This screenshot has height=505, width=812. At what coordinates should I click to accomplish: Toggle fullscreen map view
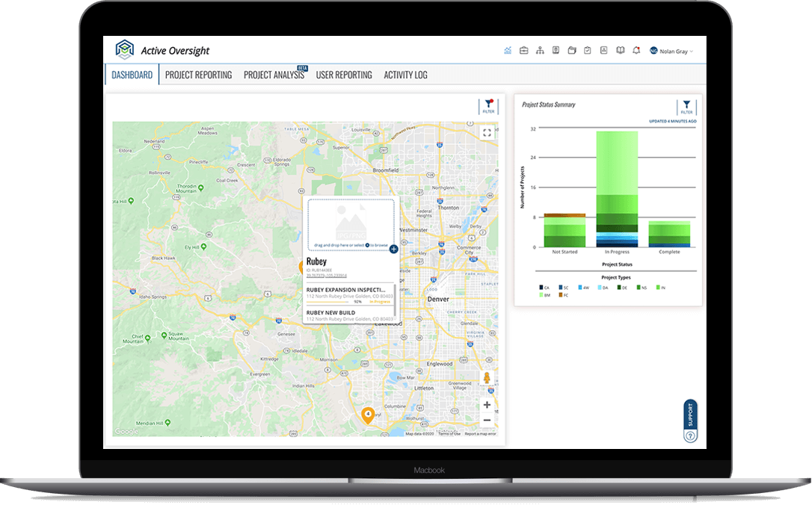[487, 133]
